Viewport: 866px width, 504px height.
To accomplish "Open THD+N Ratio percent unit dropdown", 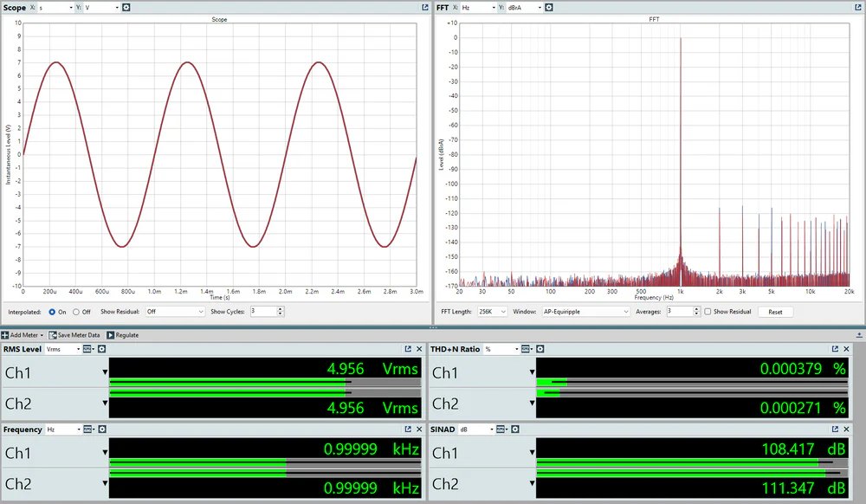I will click(x=502, y=349).
